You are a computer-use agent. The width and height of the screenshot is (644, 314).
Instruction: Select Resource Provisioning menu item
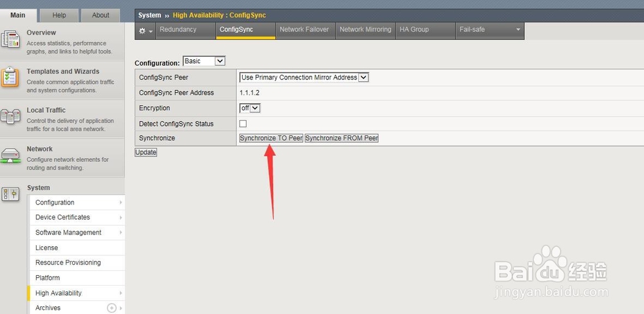coord(77,262)
